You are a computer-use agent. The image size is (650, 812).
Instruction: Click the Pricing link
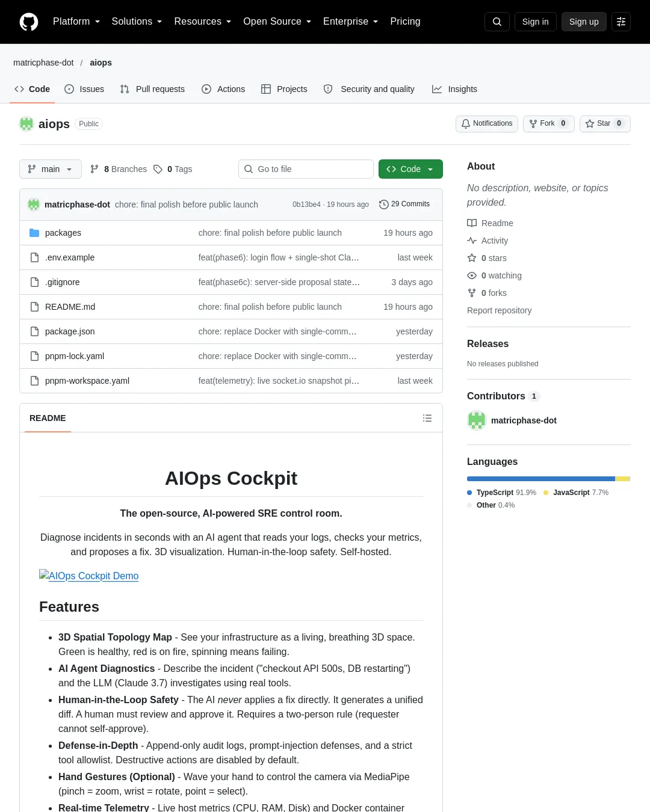(405, 22)
